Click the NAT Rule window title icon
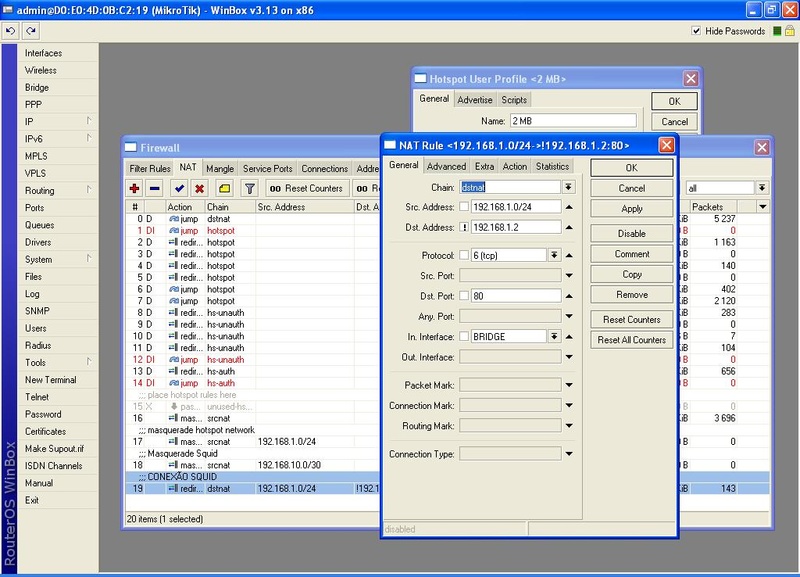Viewport: 800px width, 577px height. (x=390, y=145)
